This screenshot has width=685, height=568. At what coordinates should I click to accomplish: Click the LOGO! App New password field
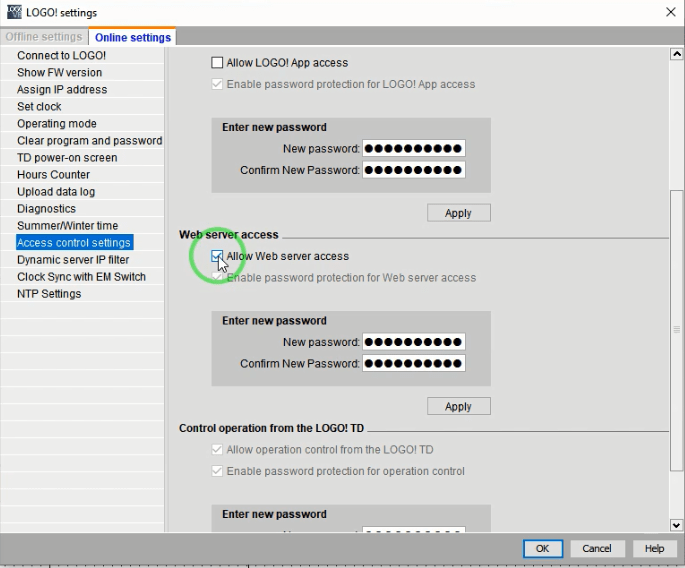click(413, 149)
